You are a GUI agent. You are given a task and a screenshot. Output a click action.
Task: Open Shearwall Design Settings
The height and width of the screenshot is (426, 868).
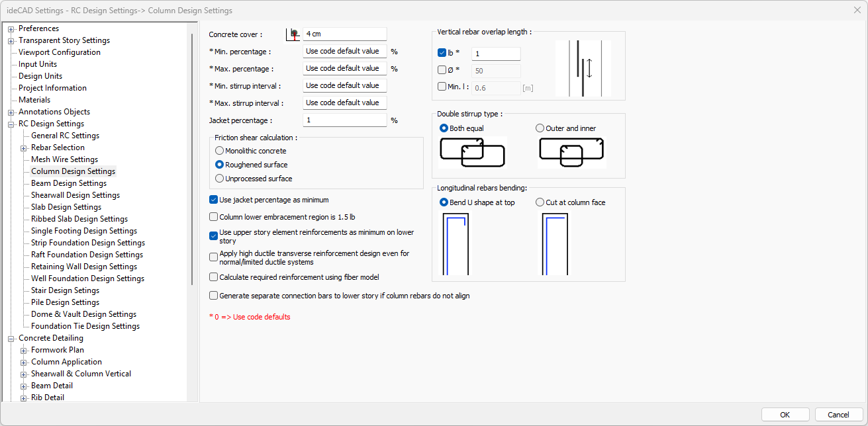pyautogui.click(x=75, y=195)
